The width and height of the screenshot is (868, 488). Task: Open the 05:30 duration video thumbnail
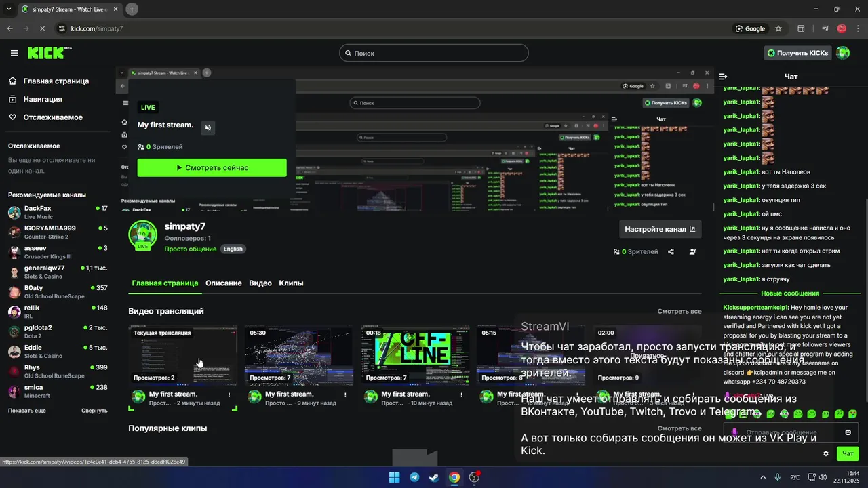point(299,356)
